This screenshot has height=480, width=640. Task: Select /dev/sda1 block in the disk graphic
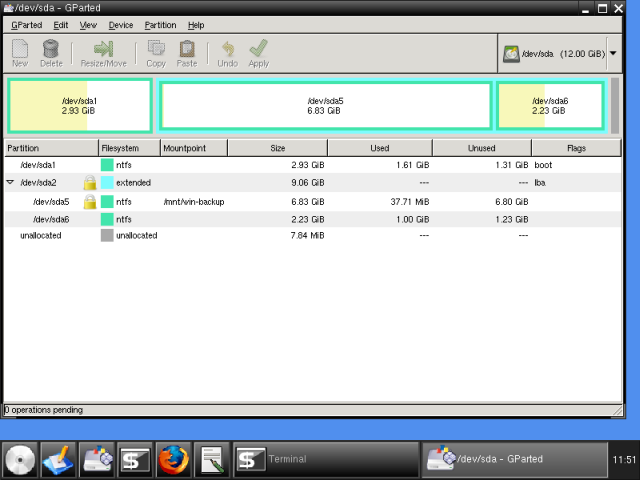coord(80,106)
